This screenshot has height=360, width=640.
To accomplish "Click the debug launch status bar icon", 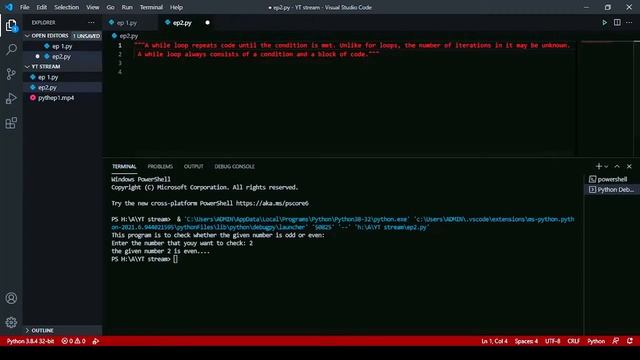I will (96, 341).
